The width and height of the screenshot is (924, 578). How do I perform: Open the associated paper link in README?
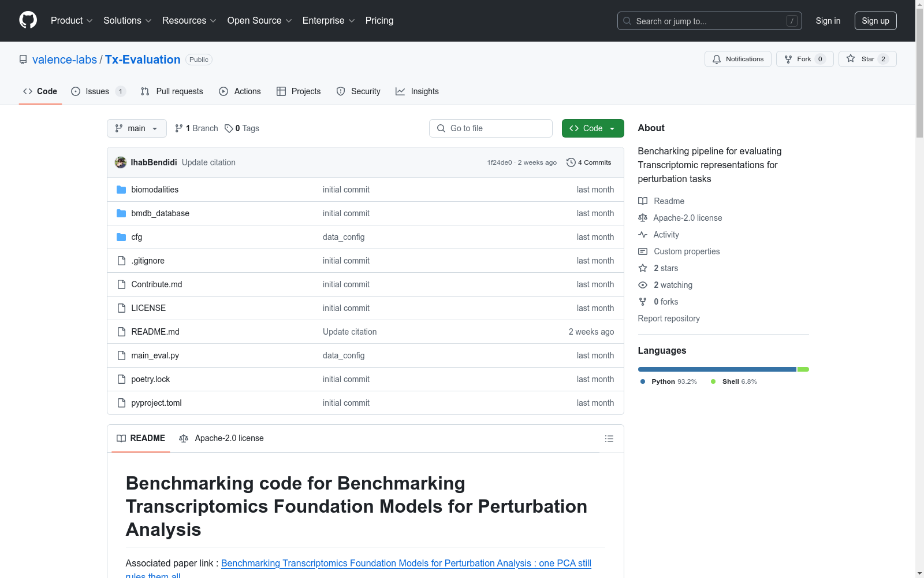click(406, 563)
